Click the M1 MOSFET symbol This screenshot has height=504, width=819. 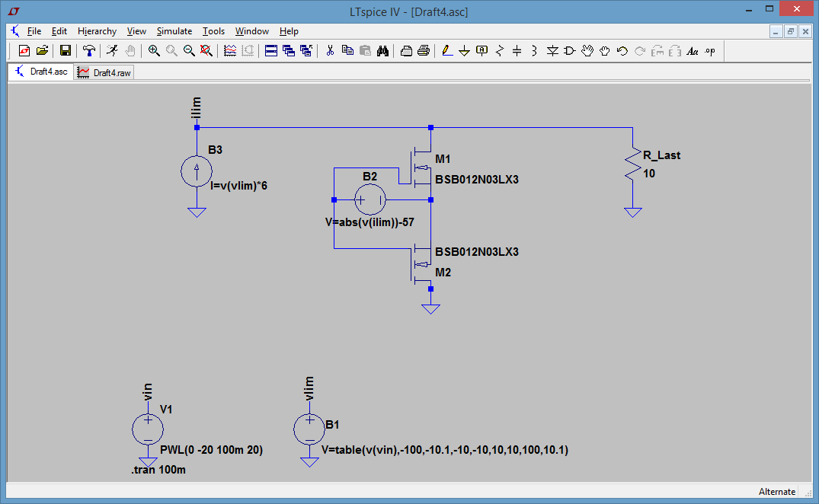click(x=421, y=167)
